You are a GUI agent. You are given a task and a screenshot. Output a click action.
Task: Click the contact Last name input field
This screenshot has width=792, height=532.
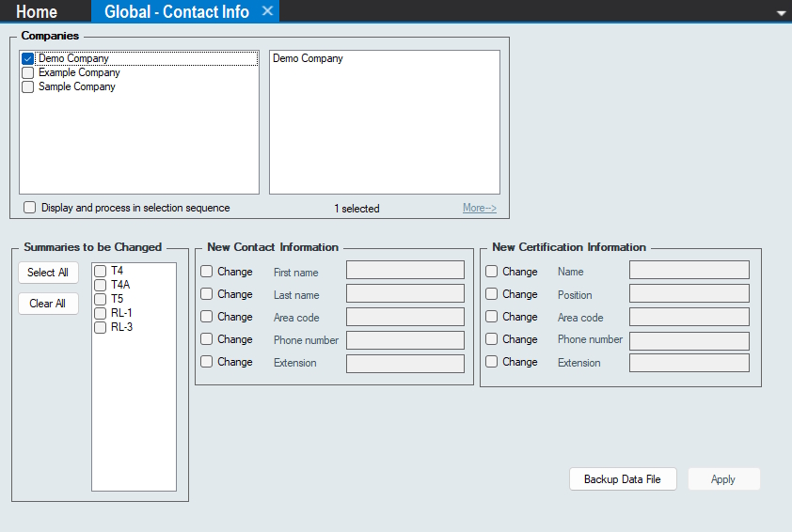pyautogui.click(x=404, y=294)
